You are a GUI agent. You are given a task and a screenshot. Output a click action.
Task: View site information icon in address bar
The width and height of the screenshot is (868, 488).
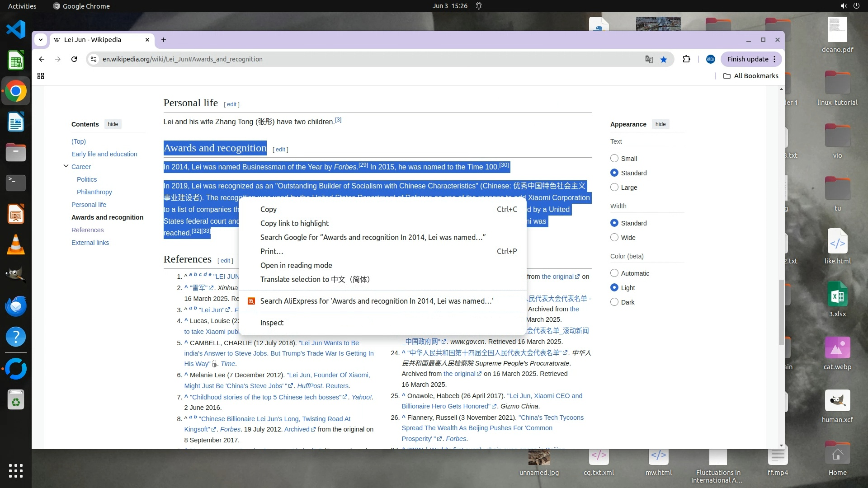(x=93, y=59)
